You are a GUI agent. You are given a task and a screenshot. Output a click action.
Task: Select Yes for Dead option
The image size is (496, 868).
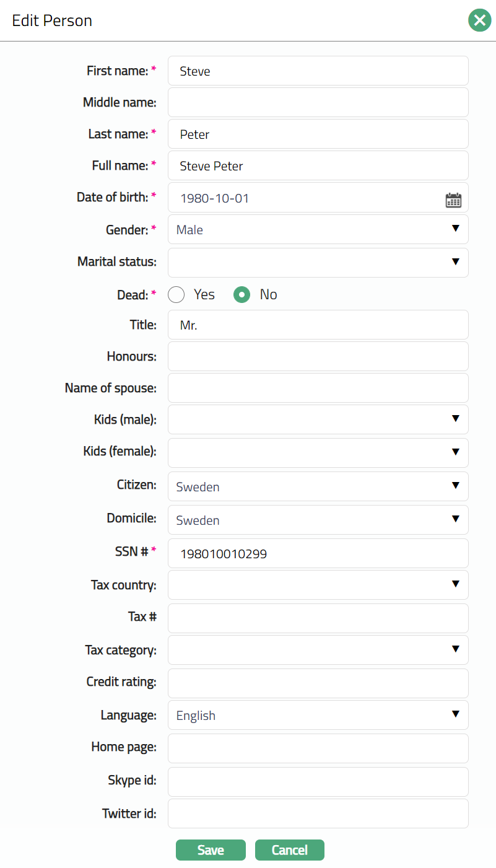176,295
